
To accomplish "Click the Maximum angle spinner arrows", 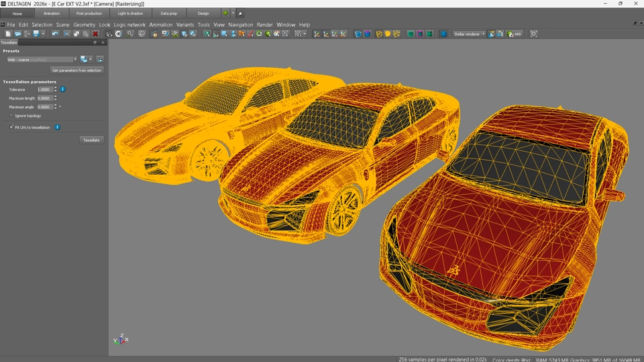I will 56,107.
